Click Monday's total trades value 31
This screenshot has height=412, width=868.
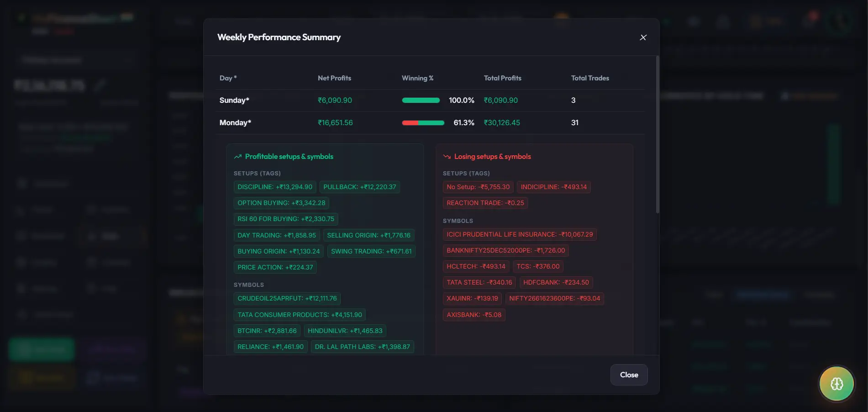point(574,123)
